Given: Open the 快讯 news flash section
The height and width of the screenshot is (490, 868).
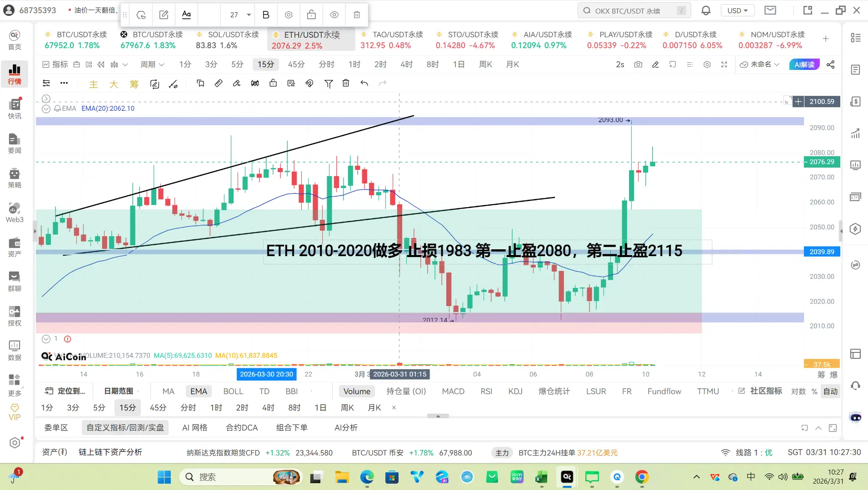Looking at the screenshot, I should pyautogui.click(x=15, y=109).
